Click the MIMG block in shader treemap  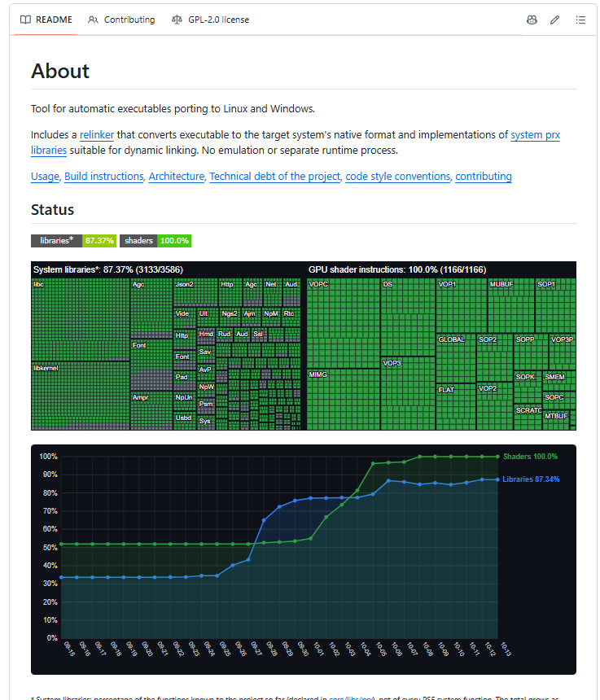point(343,400)
